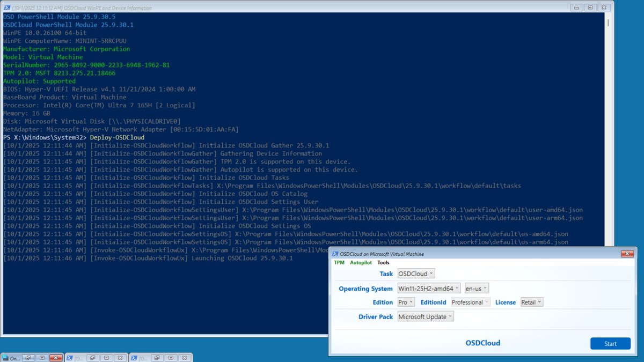This screenshot has width=644, height=362.
Task: Close the OSDCloud on Microsoft Virtual Machine dialog
Action: click(627, 254)
